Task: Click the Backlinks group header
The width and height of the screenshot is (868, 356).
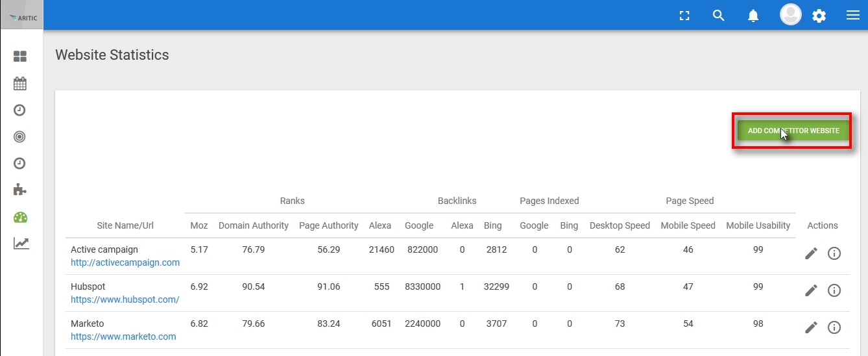Action: click(x=457, y=201)
